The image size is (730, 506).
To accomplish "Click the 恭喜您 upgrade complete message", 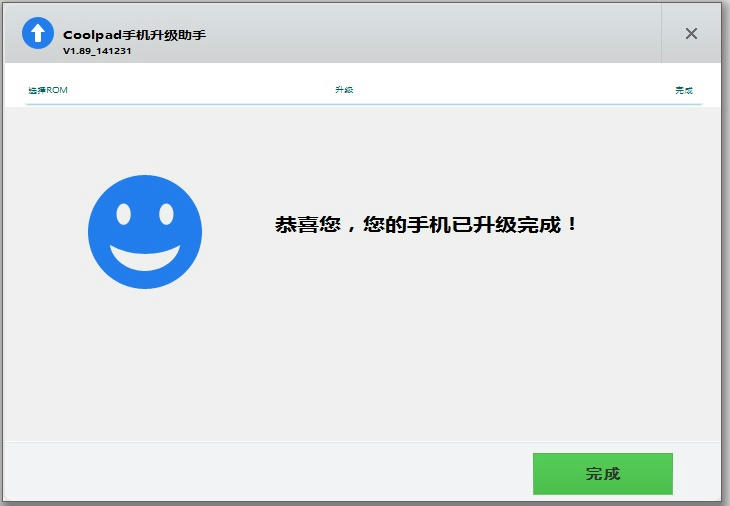I will click(426, 224).
